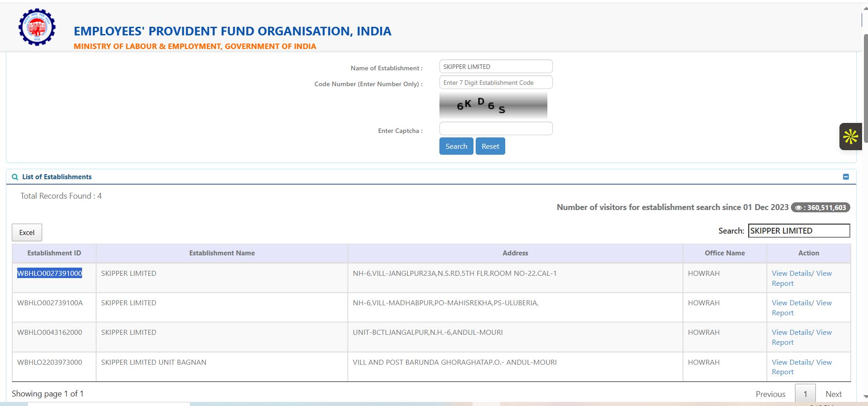The width and height of the screenshot is (868, 406).
Task: Sort by Establishment Name column header
Action: point(222,253)
